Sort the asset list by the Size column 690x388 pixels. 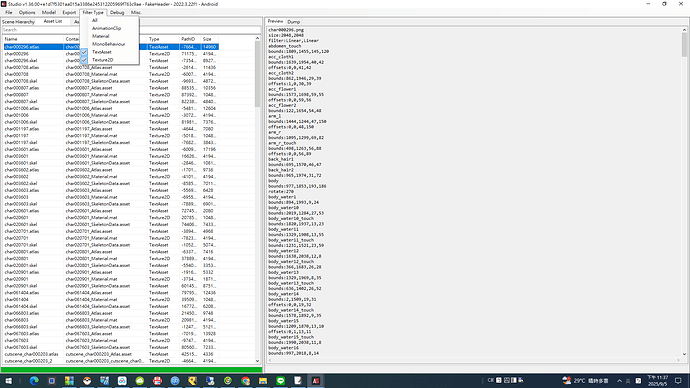pos(209,39)
